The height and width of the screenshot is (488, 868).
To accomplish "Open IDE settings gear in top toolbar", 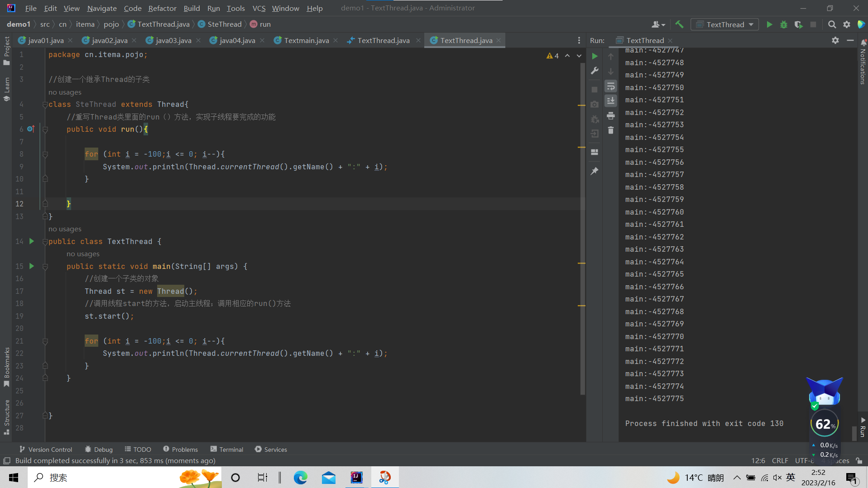I will click(x=847, y=24).
